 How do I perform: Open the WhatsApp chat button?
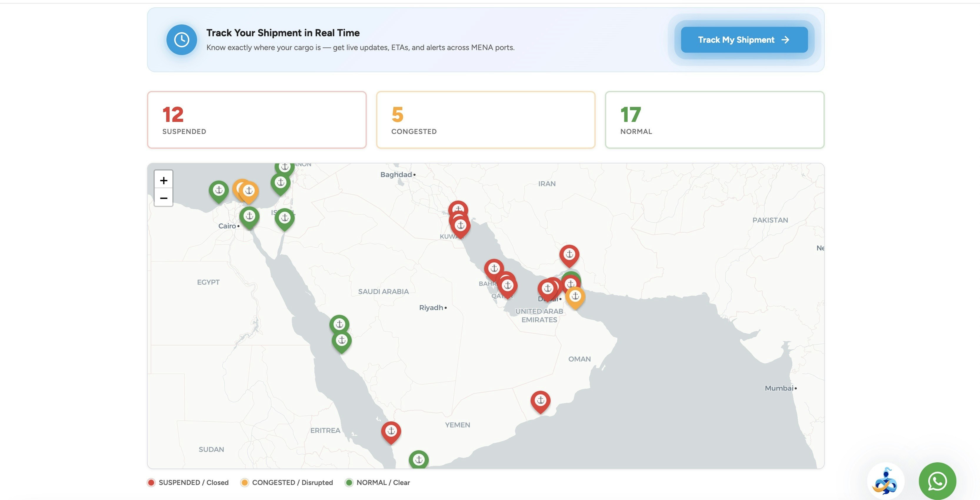pos(937,481)
